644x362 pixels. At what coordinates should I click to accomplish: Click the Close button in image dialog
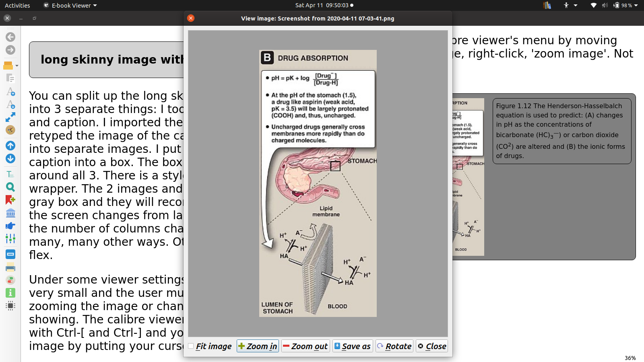[x=432, y=346]
